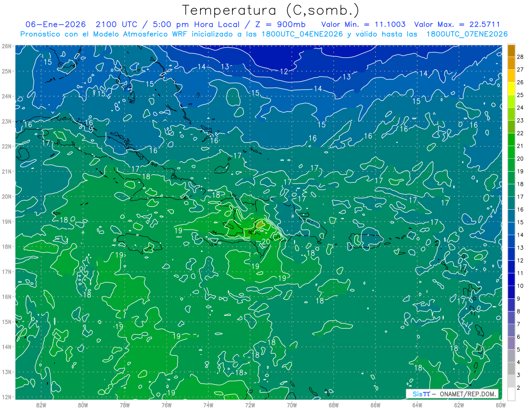This screenshot has height=411, width=532.
Task: Click the map title "Temperatura (C,somb.)"
Action: 271,10
